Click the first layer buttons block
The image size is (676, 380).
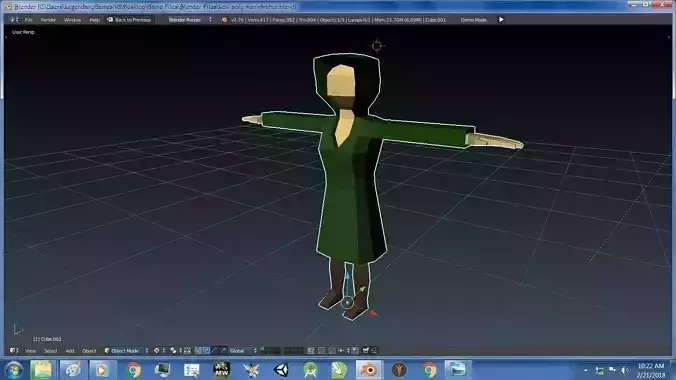click(271, 351)
